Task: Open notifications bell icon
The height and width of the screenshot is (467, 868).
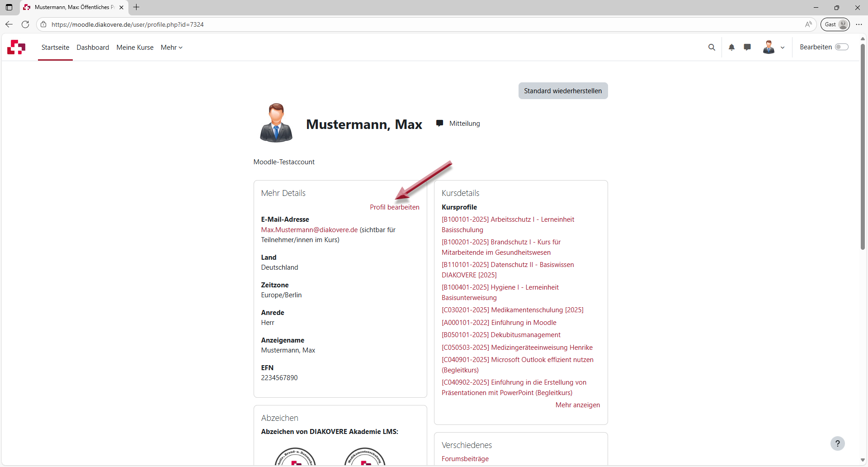Action: coord(731,47)
